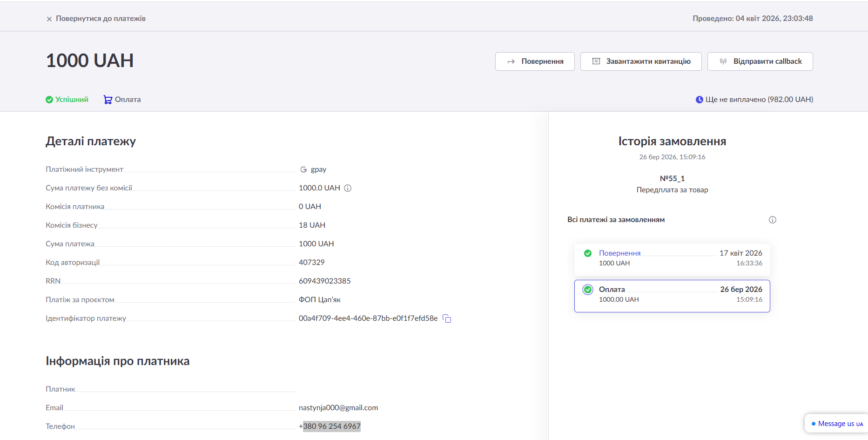The height and width of the screenshot is (440, 868).
Task: Click the X icon beside back to payments
Action: point(49,19)
